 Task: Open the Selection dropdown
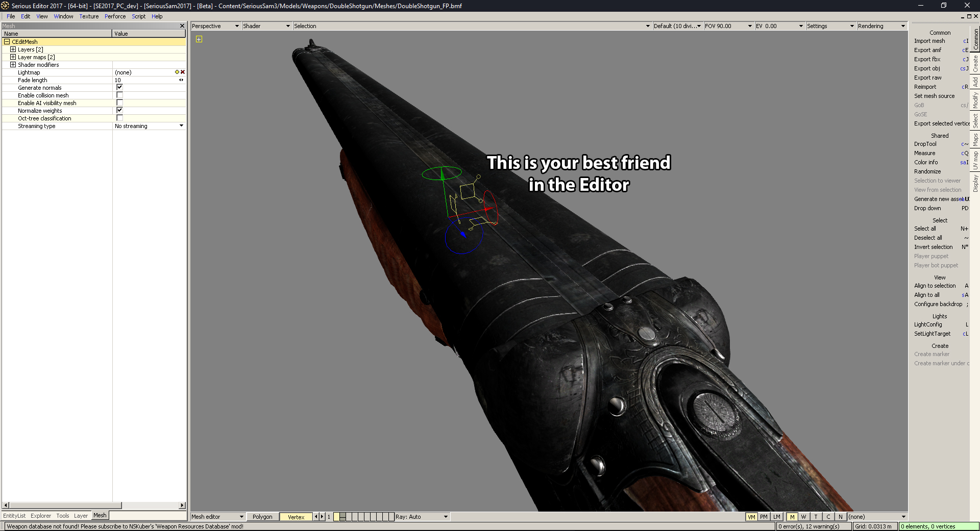(x=472, y=26)
